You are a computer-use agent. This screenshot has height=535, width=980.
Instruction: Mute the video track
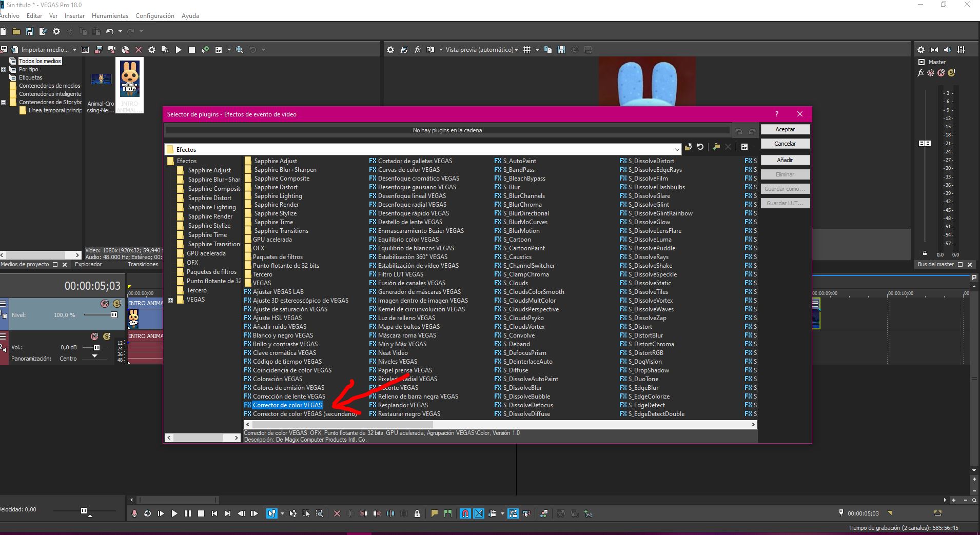tap(105, 304)
